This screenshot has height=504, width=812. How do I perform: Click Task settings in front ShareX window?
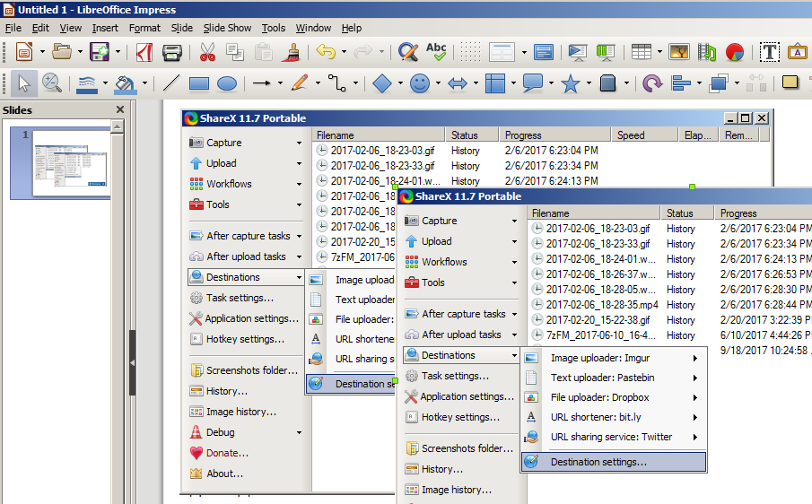[455, 376]
